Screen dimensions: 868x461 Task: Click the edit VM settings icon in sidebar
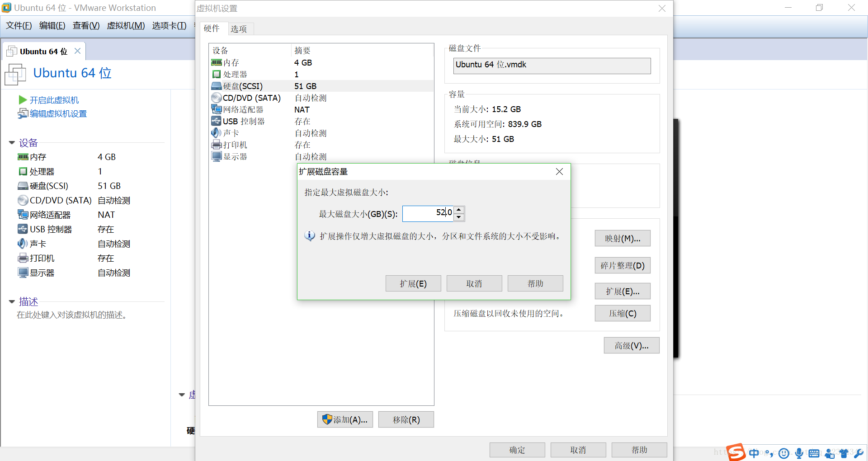[23, 114]
